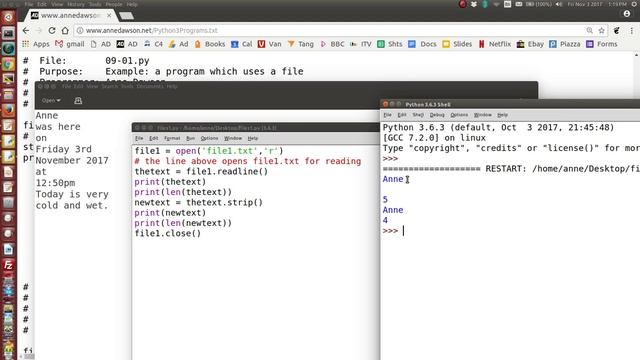The image size is (640, 360).
Task: Open Edit menu in IDLE editor window
Action: click(x=153, y=138)
